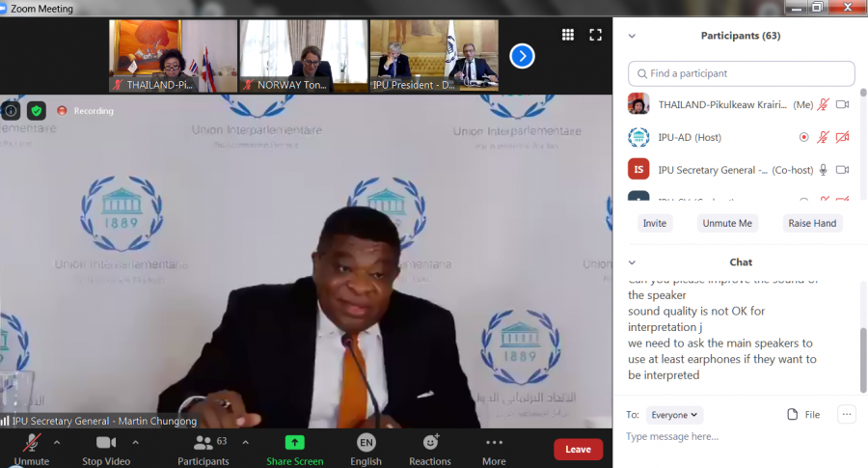Toggle camera with Stop Video button

point(106,443)
